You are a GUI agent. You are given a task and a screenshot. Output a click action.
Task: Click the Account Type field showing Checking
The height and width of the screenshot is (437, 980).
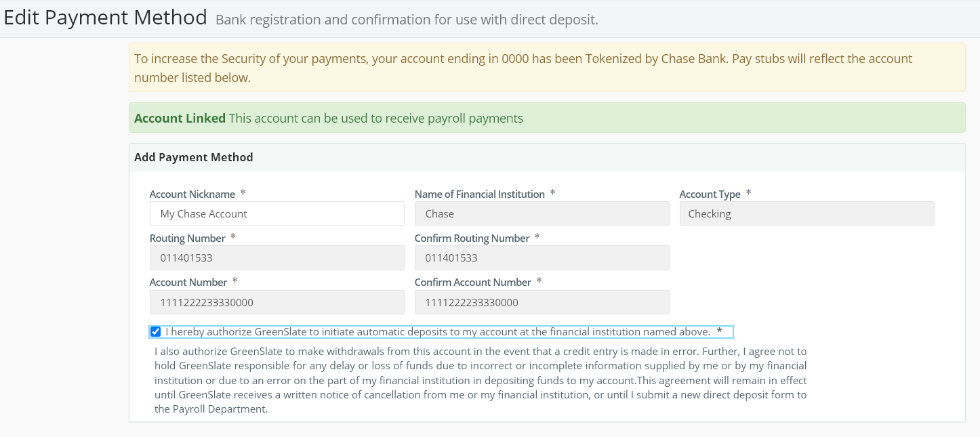[x=807, y=213]
